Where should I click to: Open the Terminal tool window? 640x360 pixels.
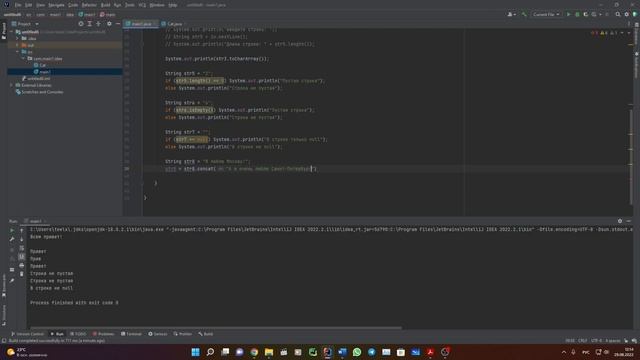[131, 334]
